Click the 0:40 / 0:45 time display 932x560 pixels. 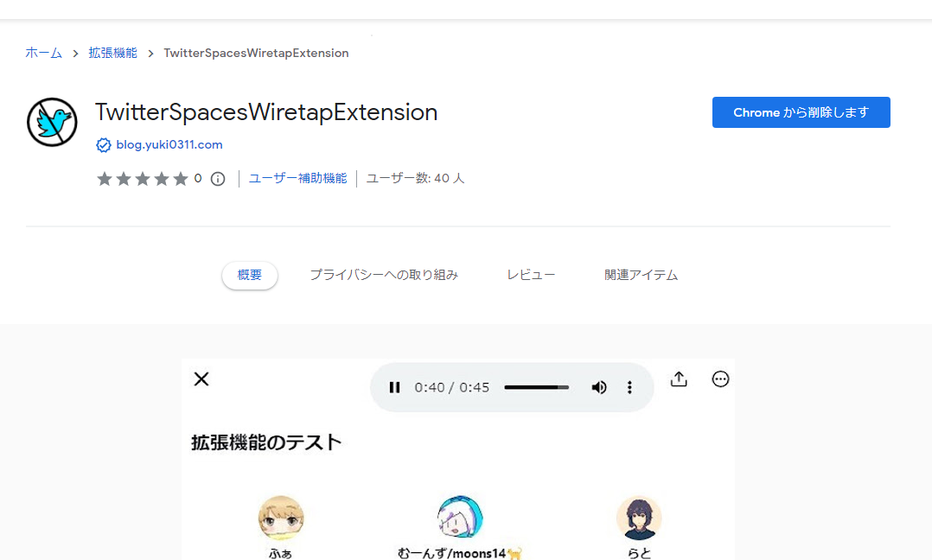(451, 388)
